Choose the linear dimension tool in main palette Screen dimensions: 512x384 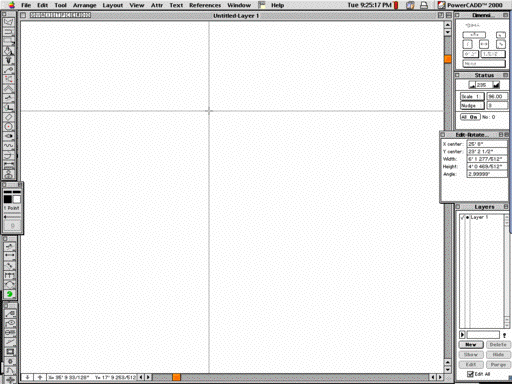click(x=9, y=165)
